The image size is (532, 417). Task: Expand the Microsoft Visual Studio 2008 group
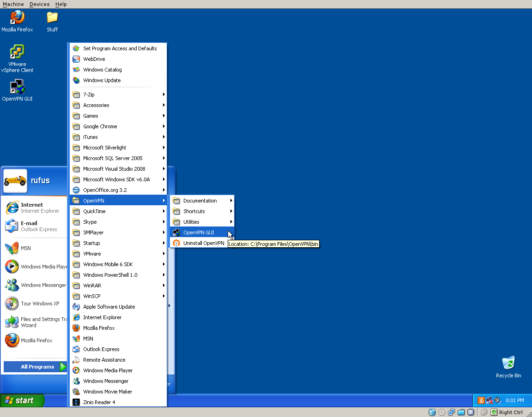(x=118, y=169)
